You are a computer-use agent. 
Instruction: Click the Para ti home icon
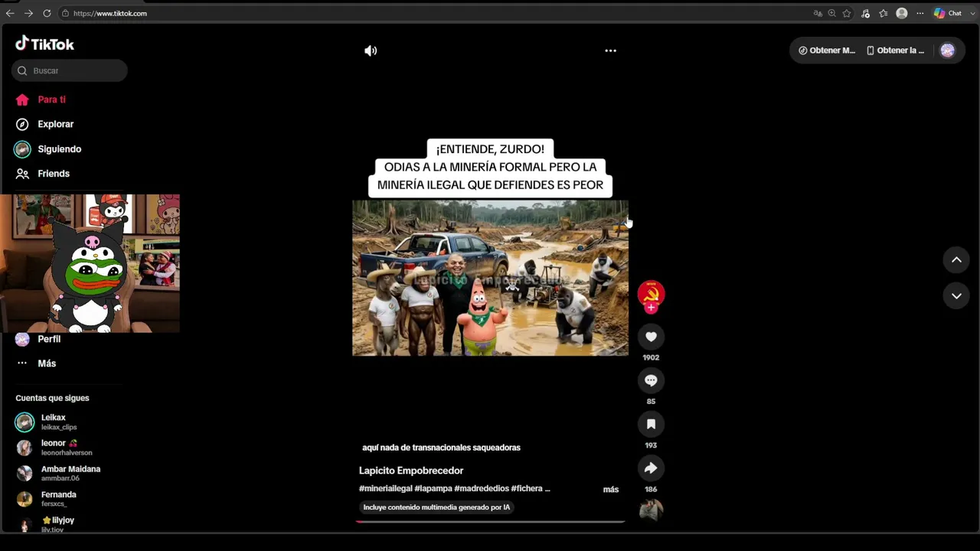pyautogui.click(x=22, y=99)
